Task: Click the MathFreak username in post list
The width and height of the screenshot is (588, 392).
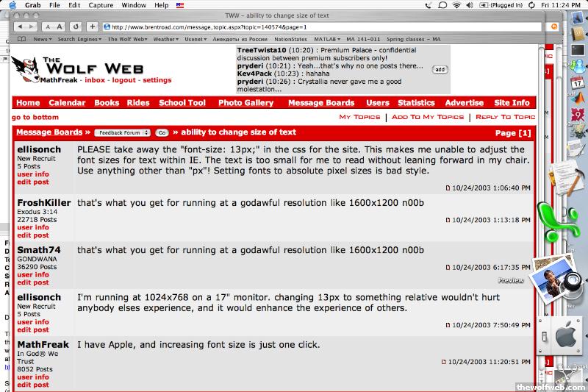Action: click(x=43, y=344)
